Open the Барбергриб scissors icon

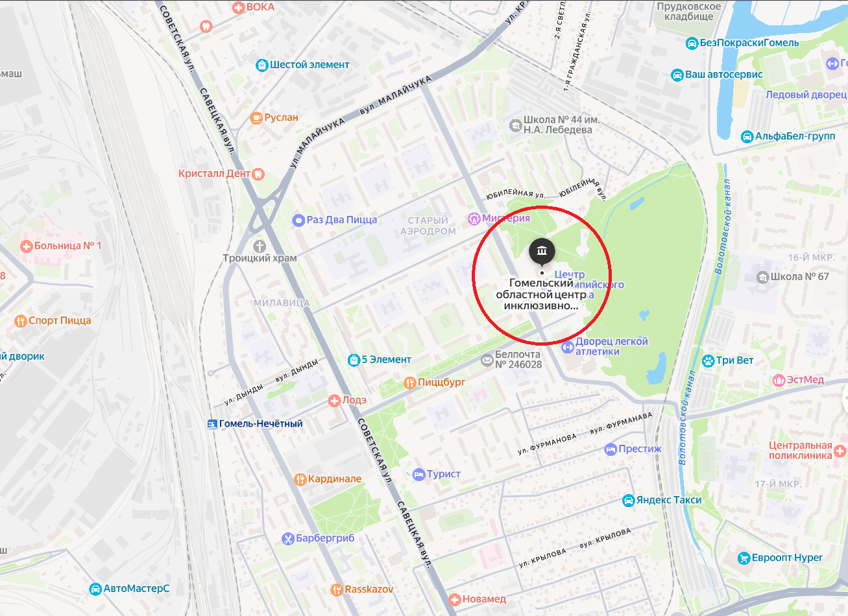(x=288, y=539)
